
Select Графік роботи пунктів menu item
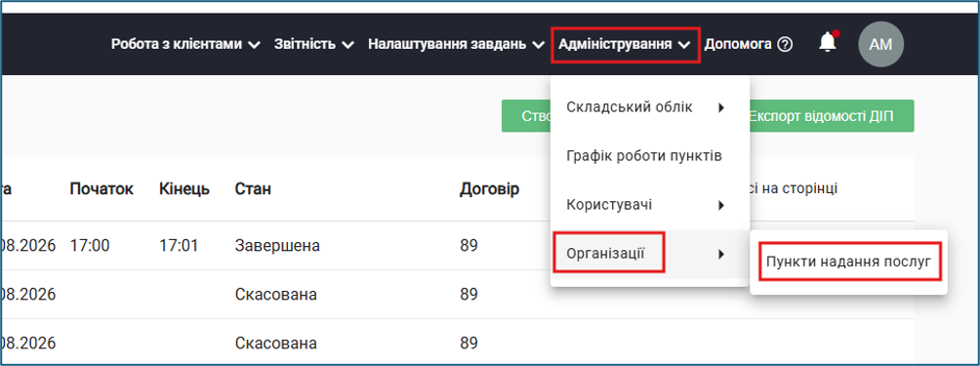(650, 156)
